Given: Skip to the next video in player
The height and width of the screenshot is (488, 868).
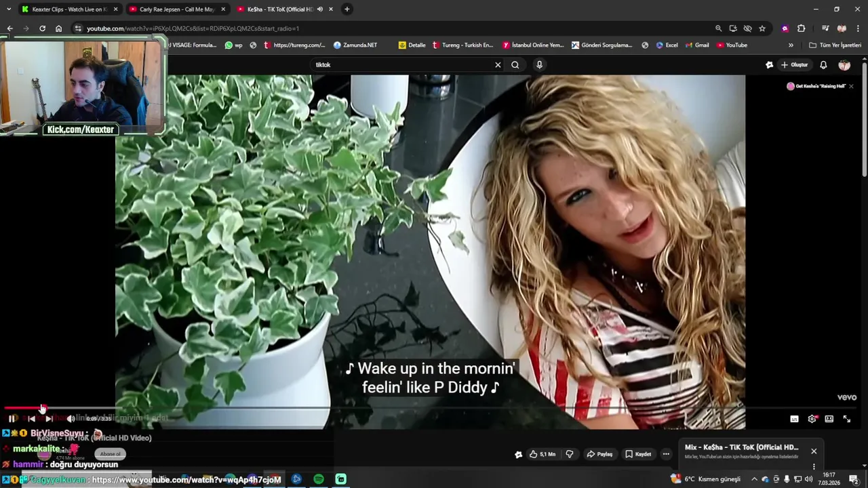Looking at the screenshot, I should 49,419.
